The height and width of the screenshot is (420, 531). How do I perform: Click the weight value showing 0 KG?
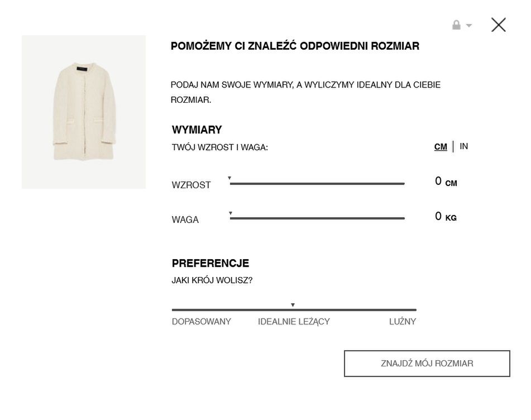click(x=446, y=217)
